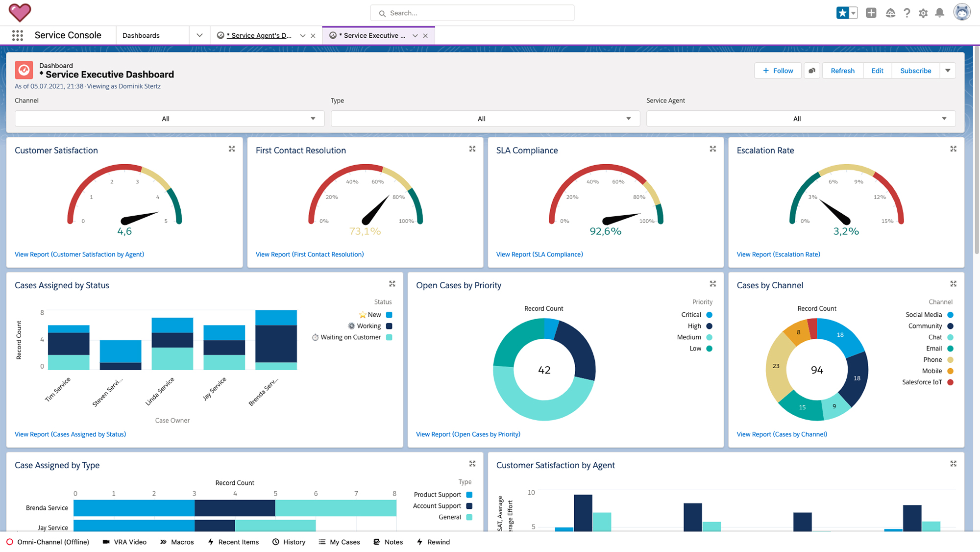Click the Phone segment showing 23
Image resolution: width=980 pixels, height=552 pixels.
[x=776, y=366]
